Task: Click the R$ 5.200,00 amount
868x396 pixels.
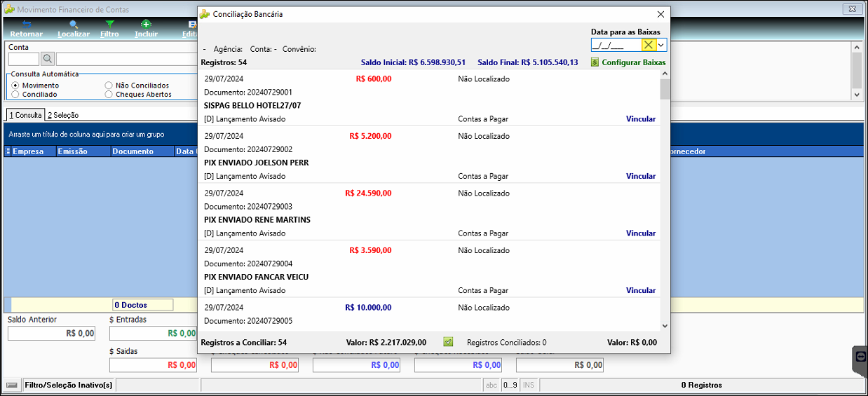Action: pos(370,136)
